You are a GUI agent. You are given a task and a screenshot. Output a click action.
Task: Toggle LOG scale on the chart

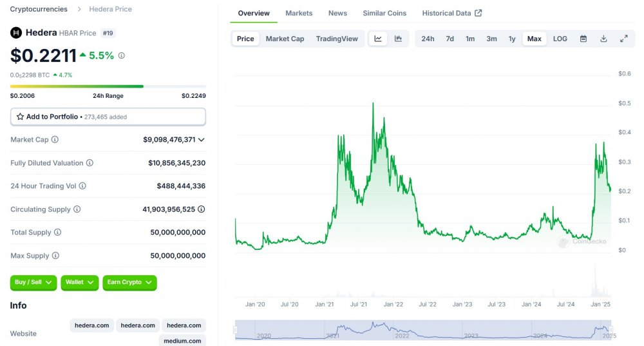tap(560, 39)
